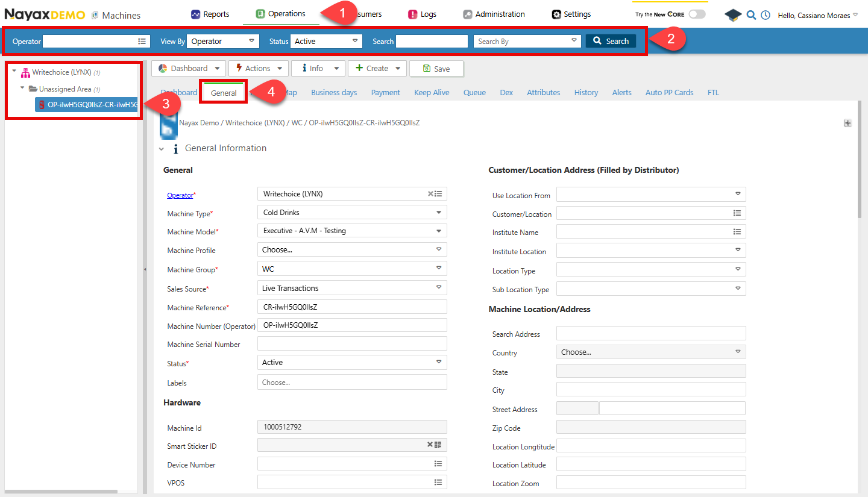Click the Smart Sticker ID QR icon

point(438,445)
